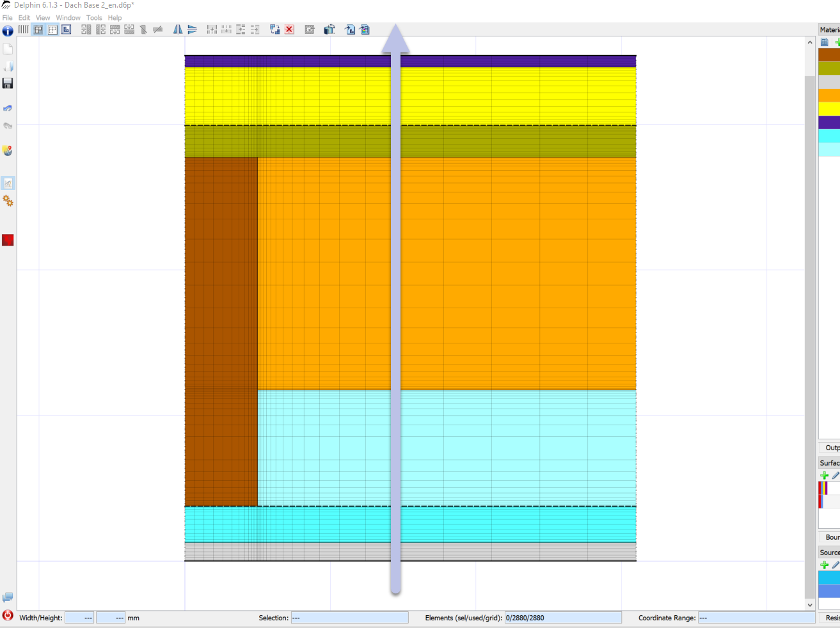Click the insert column right icon
840x628 pixels.
click(100, 29)
